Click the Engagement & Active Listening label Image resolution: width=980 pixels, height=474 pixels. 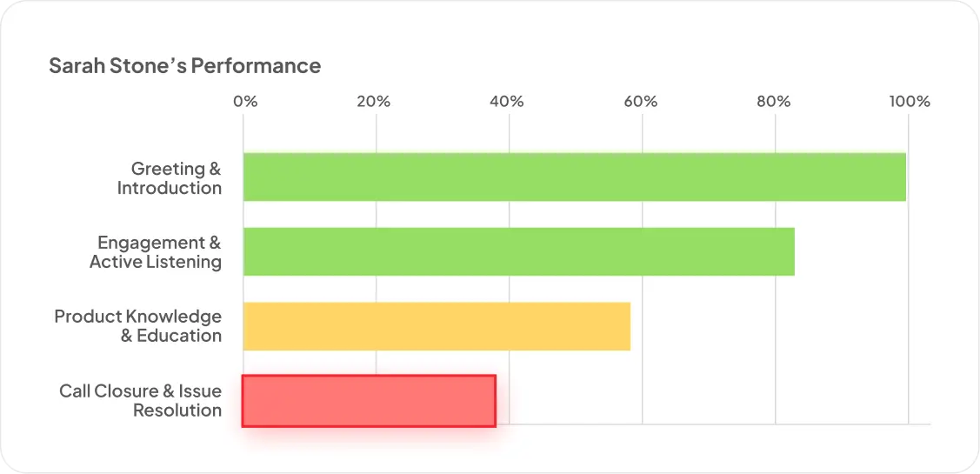(x=156, y=252)
